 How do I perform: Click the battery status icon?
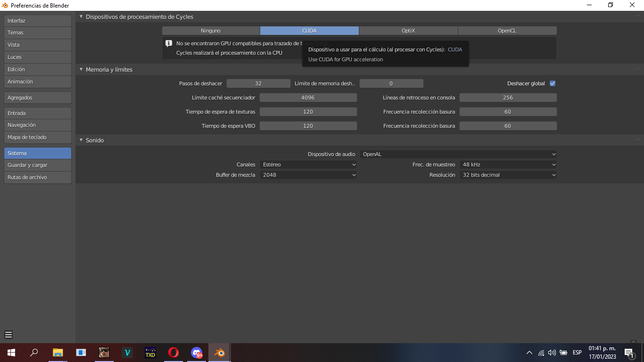563,353
